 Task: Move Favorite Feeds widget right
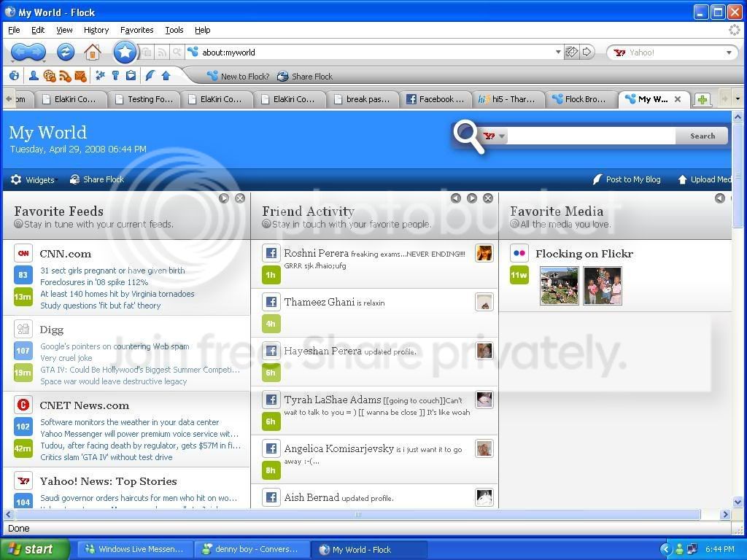224,198
